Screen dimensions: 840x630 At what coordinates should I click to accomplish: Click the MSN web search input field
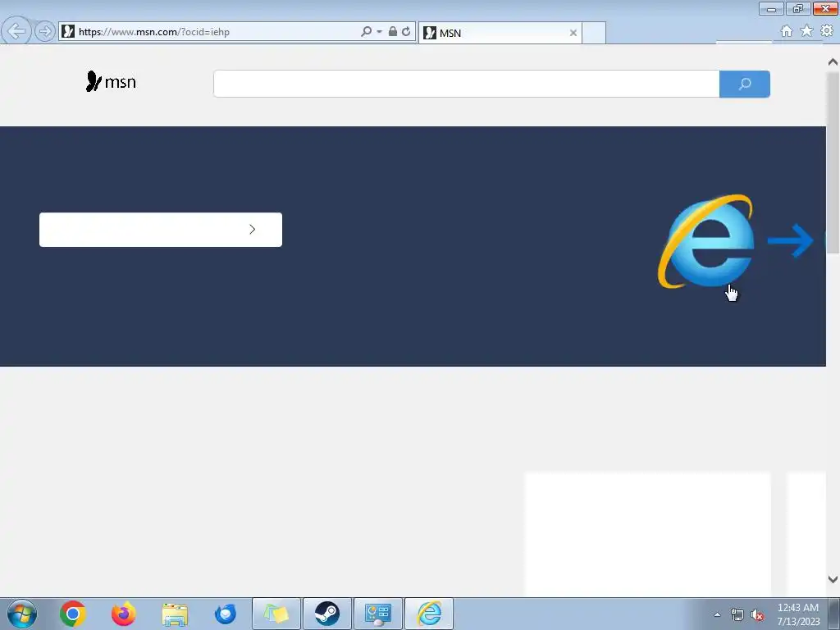pos(466,84)
